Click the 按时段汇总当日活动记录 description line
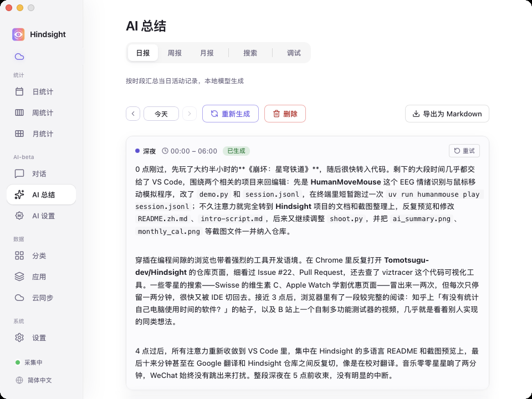This screenshot has width=532, height=399. pyautogui.click(x=185, y=81)
